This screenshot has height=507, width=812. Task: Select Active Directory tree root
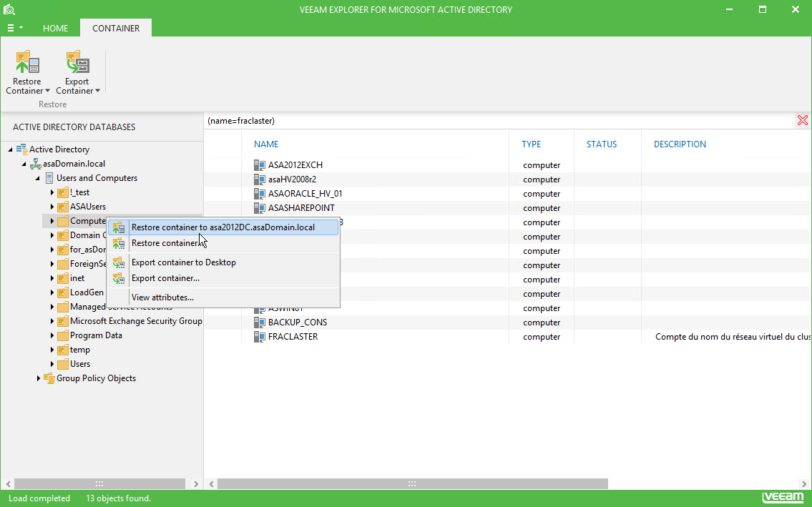pos(59,149)
